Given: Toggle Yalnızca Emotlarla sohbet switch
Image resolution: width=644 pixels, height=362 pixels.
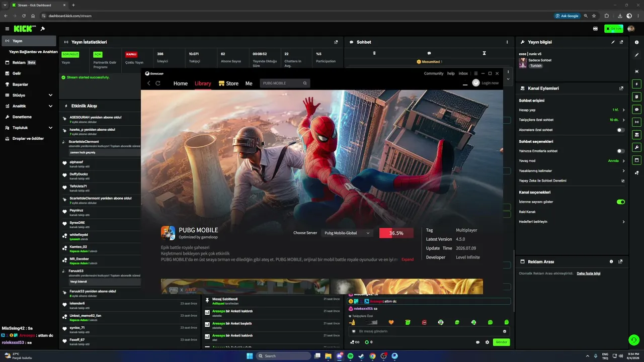Looking at the screenshot, I should tap(621, 151).
